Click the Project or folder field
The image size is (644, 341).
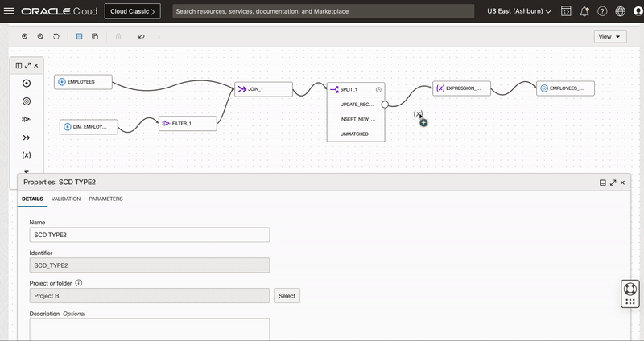150,296
